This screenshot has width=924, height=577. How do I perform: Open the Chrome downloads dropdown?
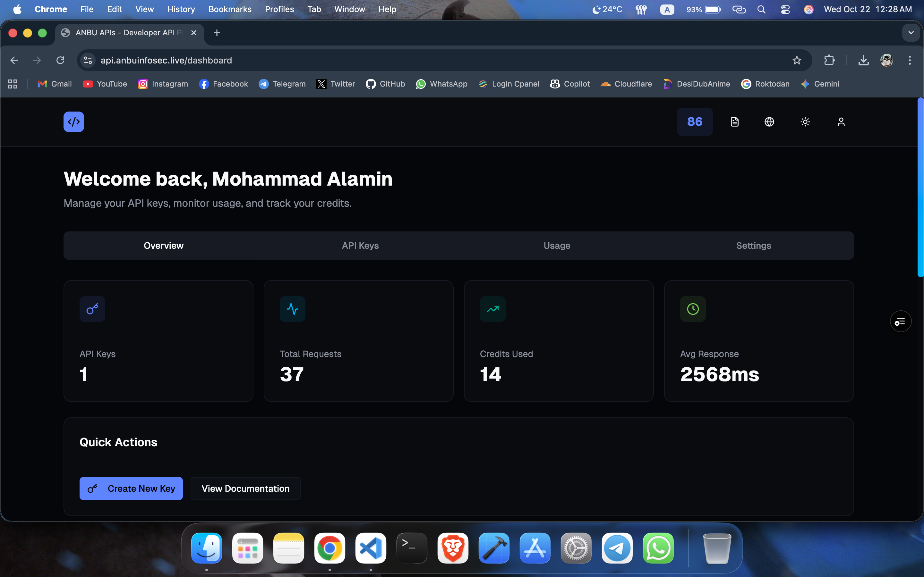[x=864, y=60]
